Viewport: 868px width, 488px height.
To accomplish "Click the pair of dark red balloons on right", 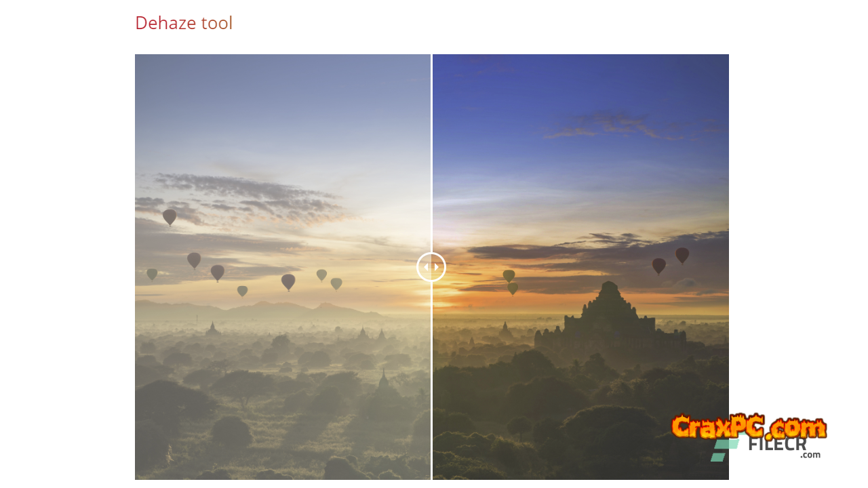I will 671,260.
